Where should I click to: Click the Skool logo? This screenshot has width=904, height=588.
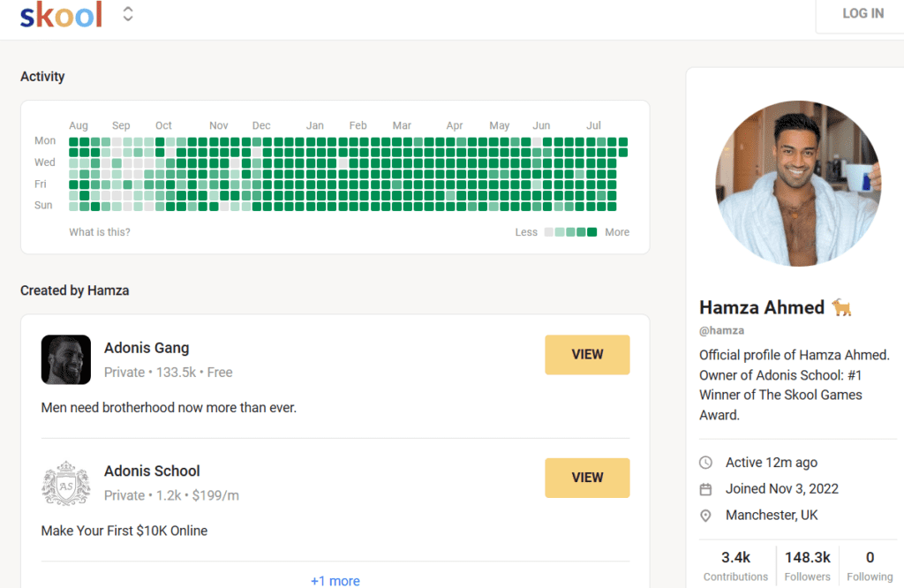61,15
